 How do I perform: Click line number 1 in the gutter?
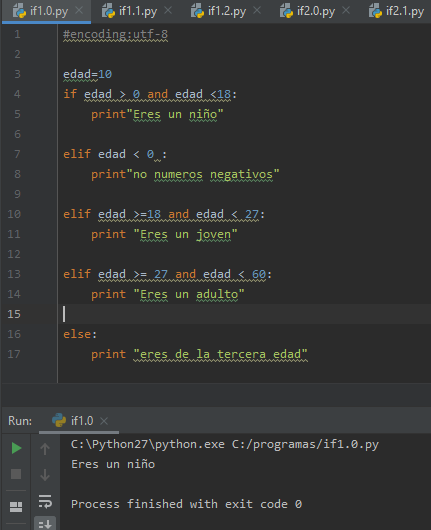tap(17, 34)
